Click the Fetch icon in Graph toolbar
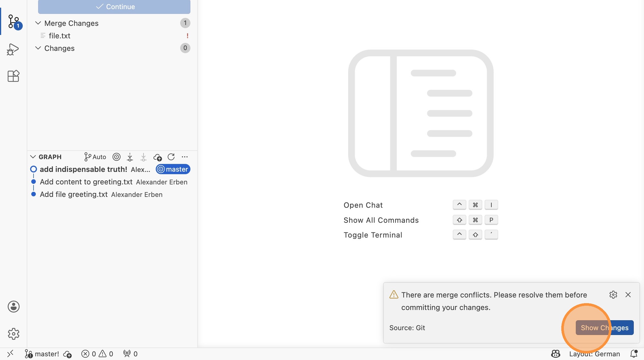 pos(130,157)
